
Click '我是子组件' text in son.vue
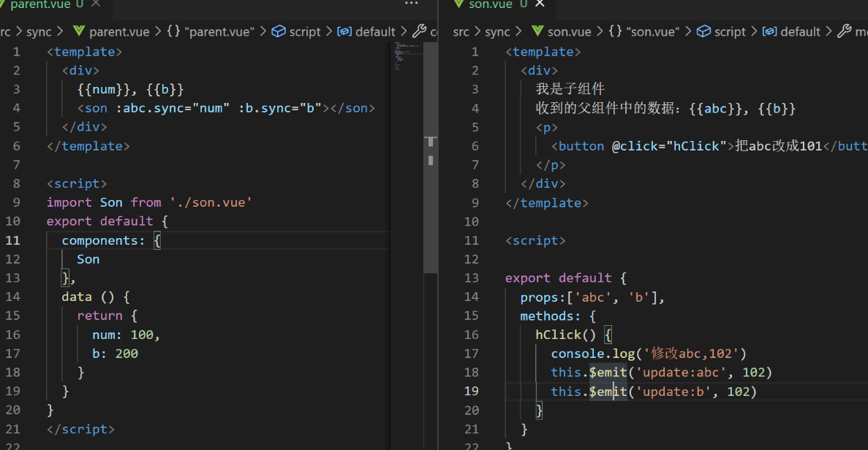coord(570,89)
